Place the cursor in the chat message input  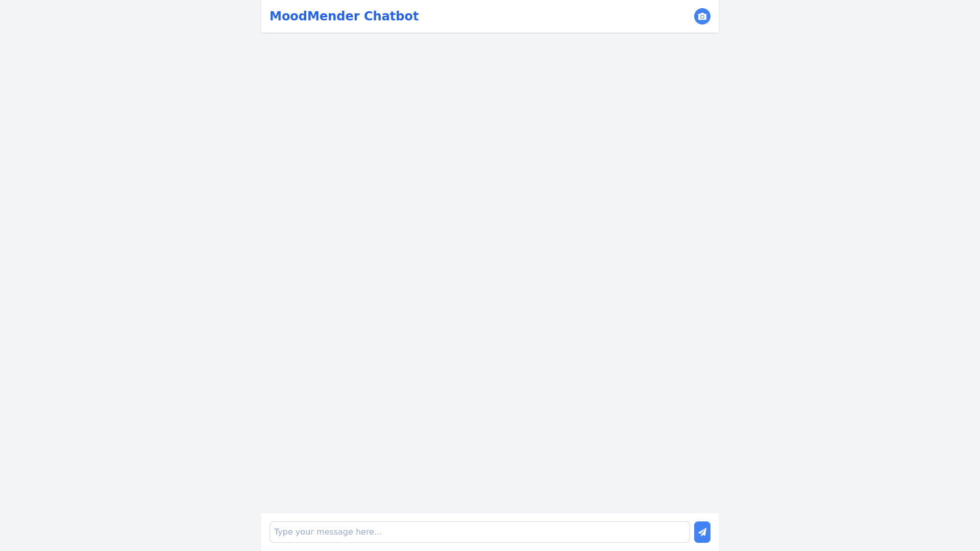[479, 532]
